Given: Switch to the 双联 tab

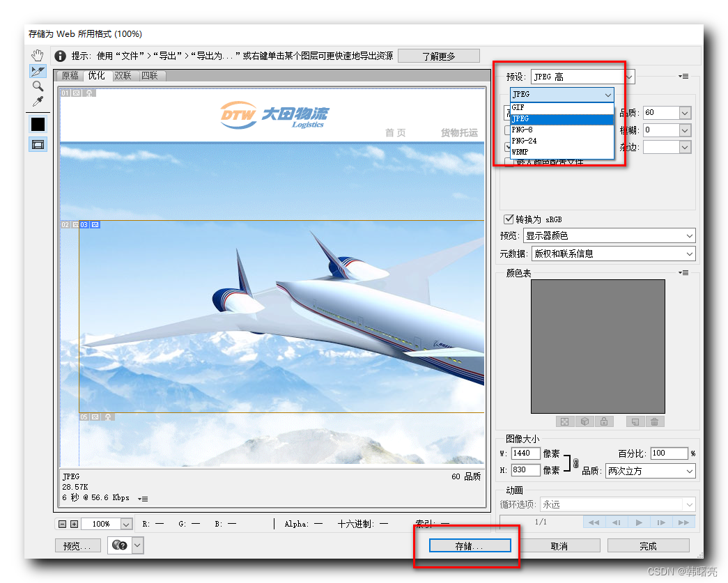Looking at the screenshot, I should tap(123, 76).
